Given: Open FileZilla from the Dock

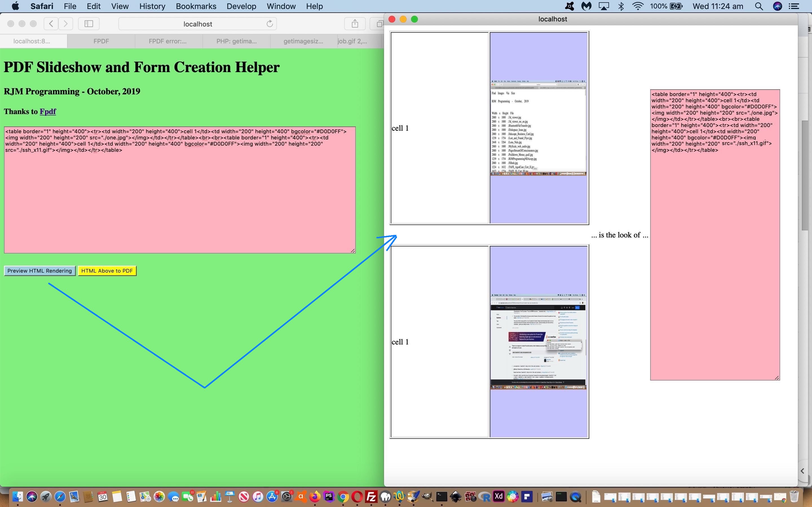Looking at the screenshot, I should click(x=371, y=497).
